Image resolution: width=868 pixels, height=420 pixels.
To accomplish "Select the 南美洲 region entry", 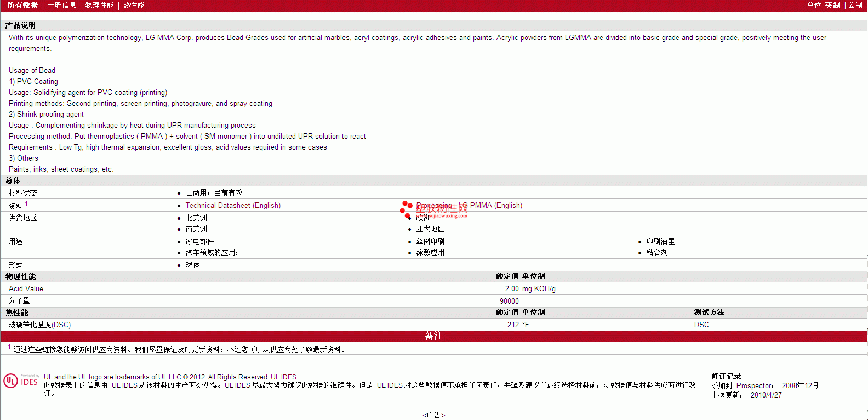I will pos(196,229).
